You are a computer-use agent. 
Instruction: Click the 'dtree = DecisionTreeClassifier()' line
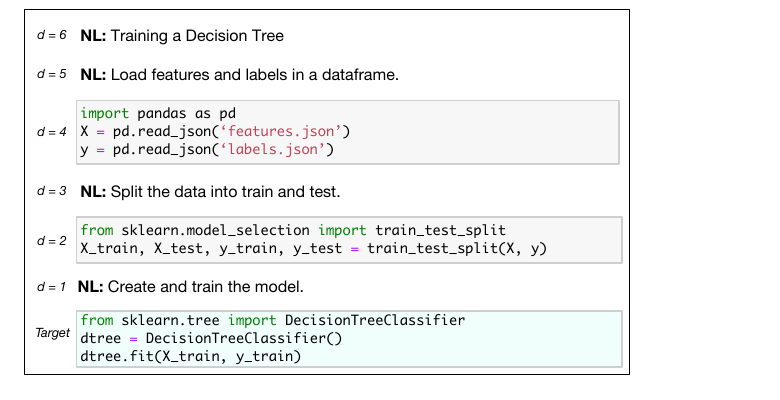coord(211,338)
